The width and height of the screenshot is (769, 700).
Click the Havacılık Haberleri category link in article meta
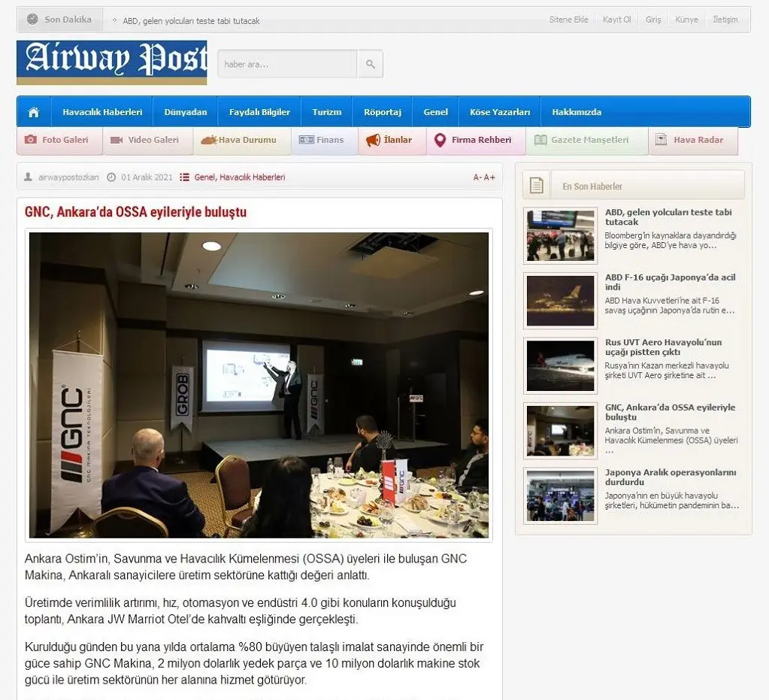(x=252, y=177)
